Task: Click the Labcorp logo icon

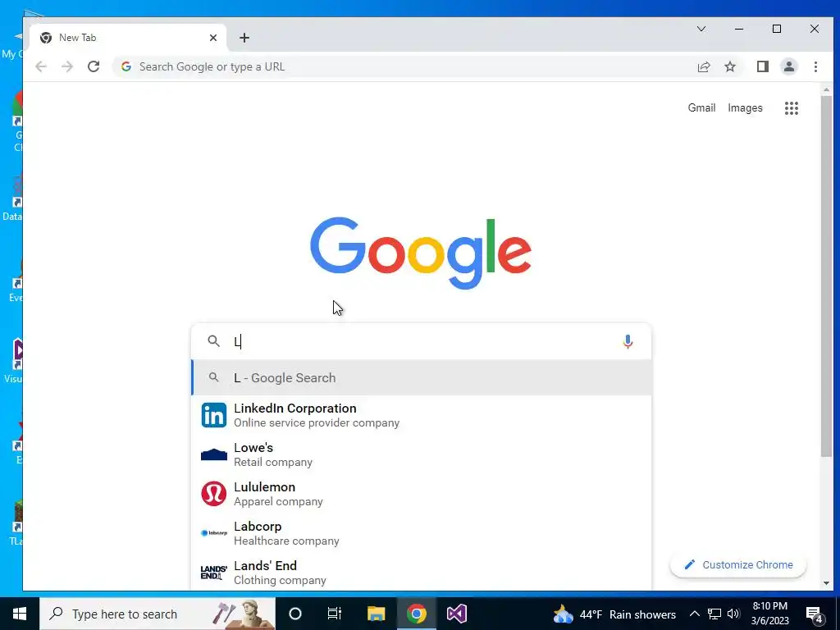Action: pyautogui.click(x=214, y=533)
